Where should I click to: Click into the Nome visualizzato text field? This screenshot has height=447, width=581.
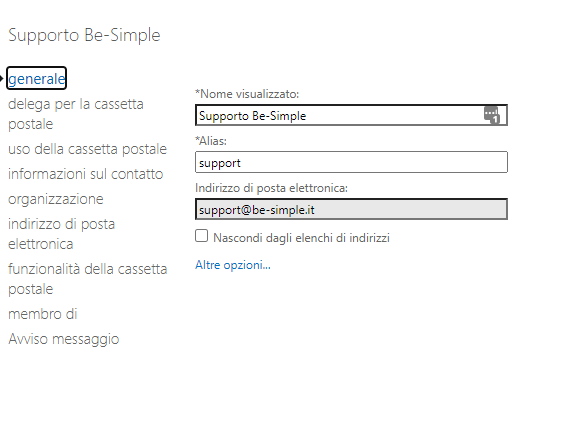point(351,115)
